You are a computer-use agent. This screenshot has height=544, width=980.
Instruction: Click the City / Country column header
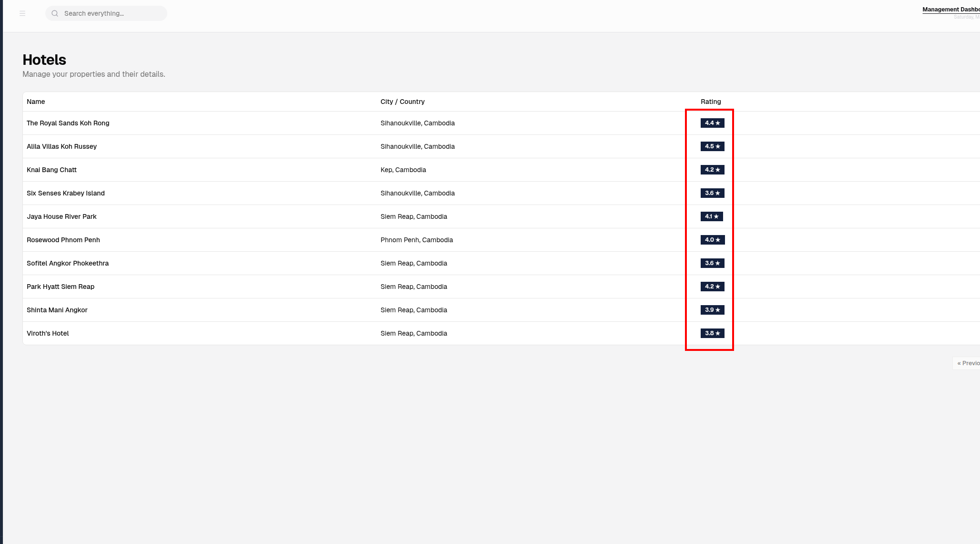tap(402, 102)
